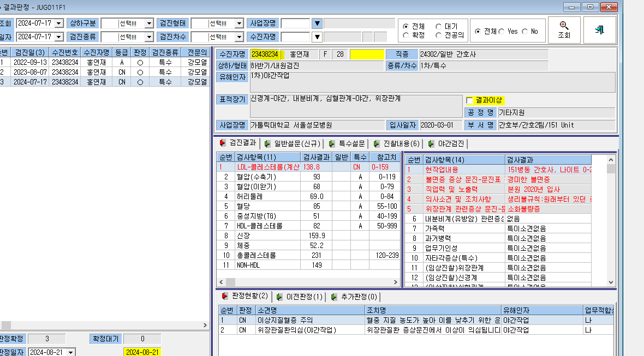Screen dimensions: 644x356
Task: Click the green flag icon on 특수설문 tab
Action: (332, 143)
